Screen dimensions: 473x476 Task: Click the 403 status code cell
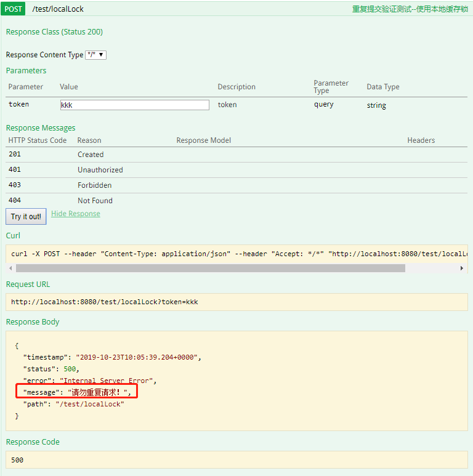[15, 185]
